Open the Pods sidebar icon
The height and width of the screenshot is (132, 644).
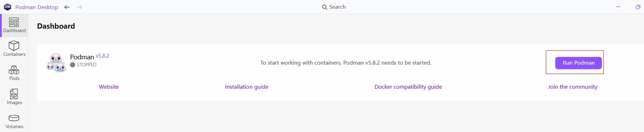click(x=14, y=70)
